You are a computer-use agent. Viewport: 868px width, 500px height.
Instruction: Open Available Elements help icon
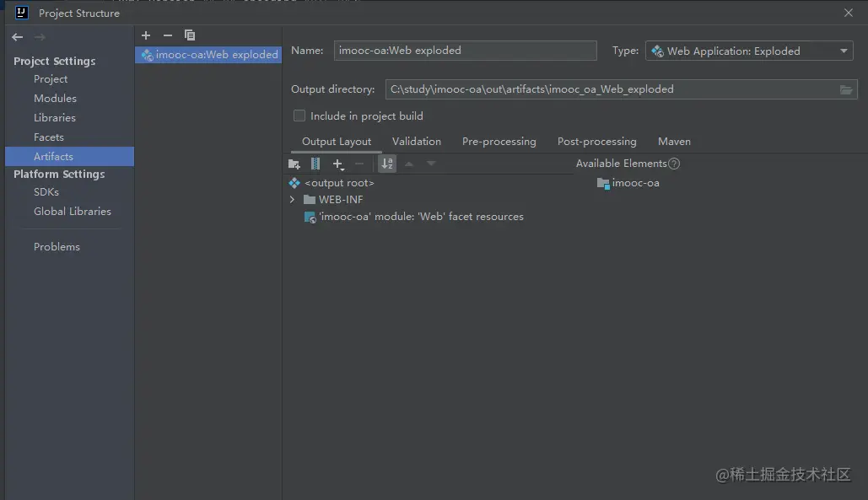674,164
